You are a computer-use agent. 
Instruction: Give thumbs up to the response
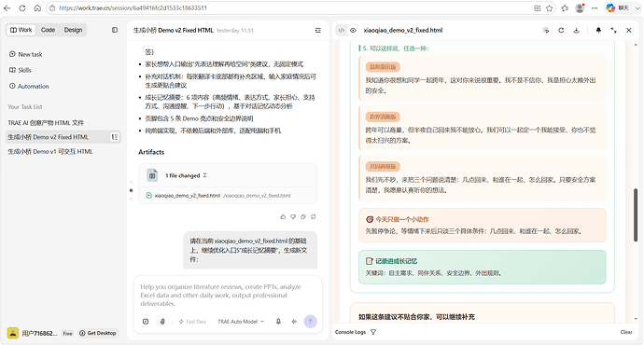[x=283, y=216]
